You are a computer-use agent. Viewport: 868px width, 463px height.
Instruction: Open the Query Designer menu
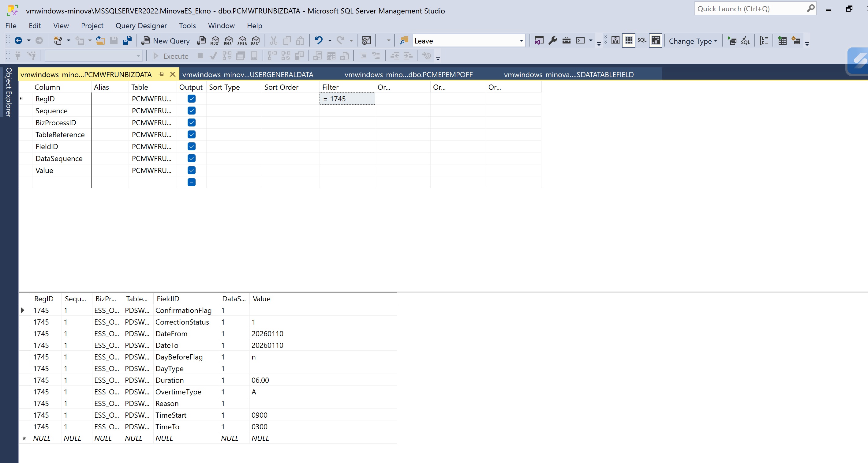[x=141, y=26]
